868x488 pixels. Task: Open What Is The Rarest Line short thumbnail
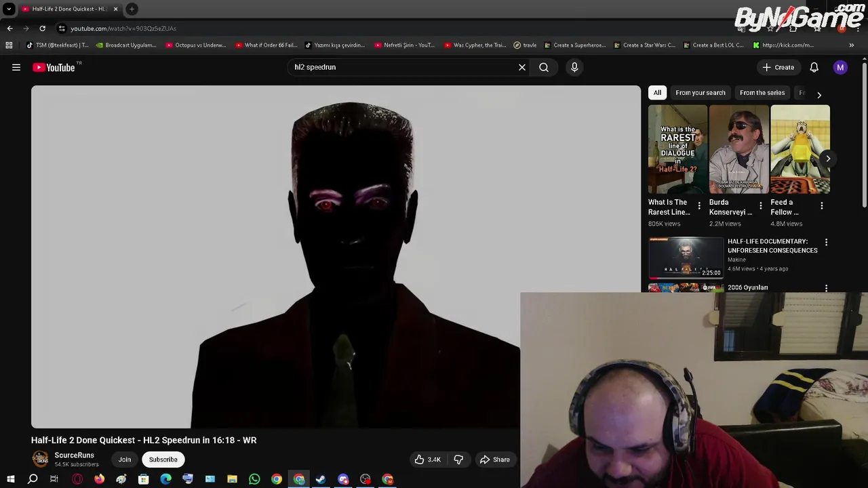pyautogui.click(x=677, y=150)
